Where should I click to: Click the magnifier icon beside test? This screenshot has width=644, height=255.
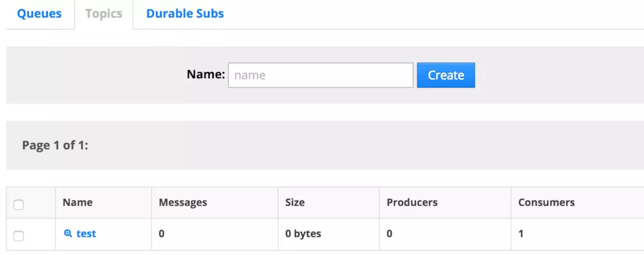(x=68, y=234)
